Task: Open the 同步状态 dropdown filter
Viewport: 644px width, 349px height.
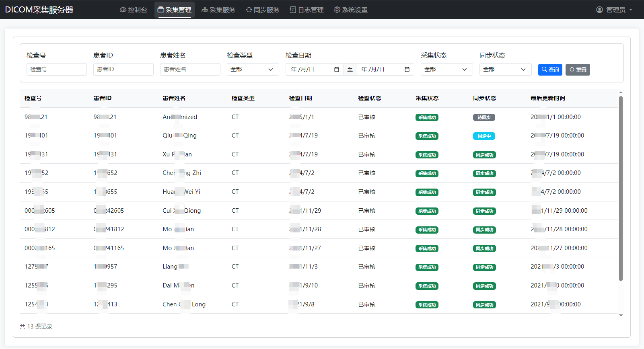Action: click(505, 70)
